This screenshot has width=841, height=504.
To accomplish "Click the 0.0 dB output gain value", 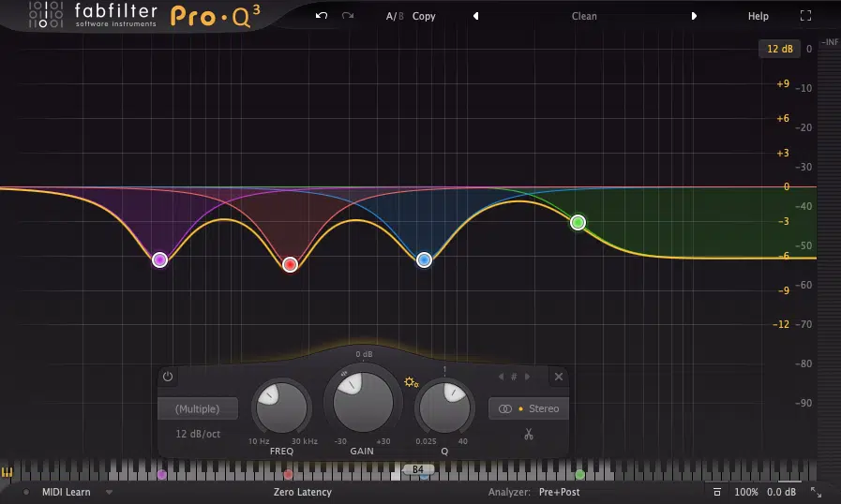I will coord(782,492).
